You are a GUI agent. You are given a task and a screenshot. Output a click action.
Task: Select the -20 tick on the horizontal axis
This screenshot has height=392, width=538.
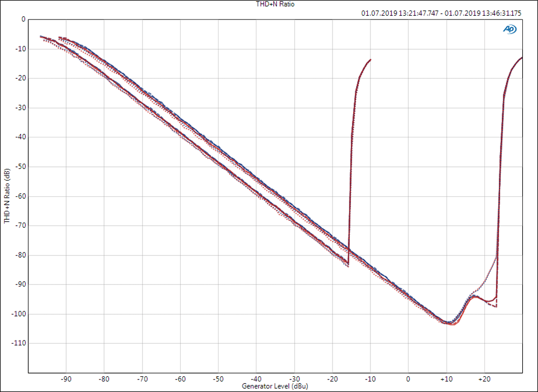[332, 378]
